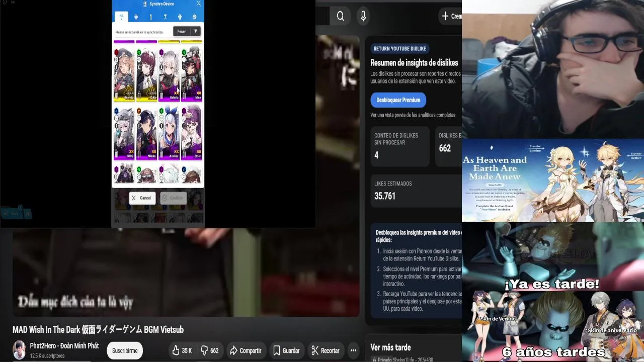Screen dimensions: 644x362
Task: Click the Suscribirme button
Action: [x=125, y=351]
